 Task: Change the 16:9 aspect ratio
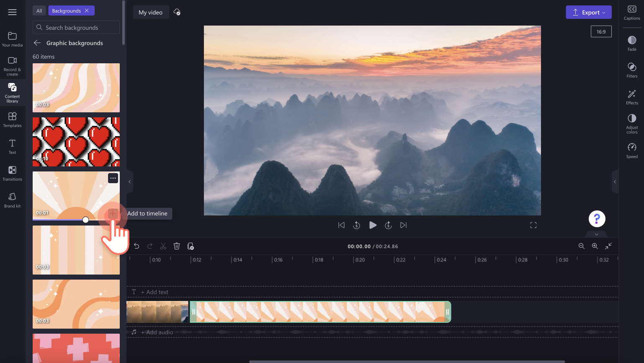pos(601,31)
